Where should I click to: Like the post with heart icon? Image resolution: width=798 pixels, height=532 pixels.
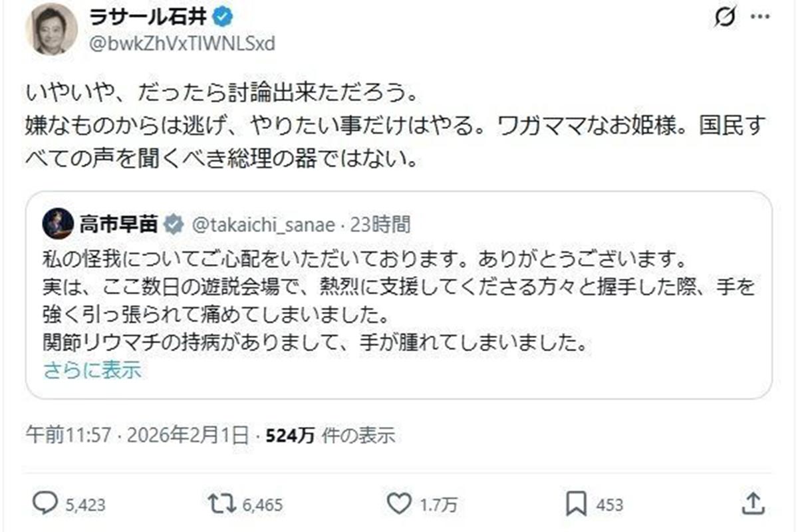point(399,504)
